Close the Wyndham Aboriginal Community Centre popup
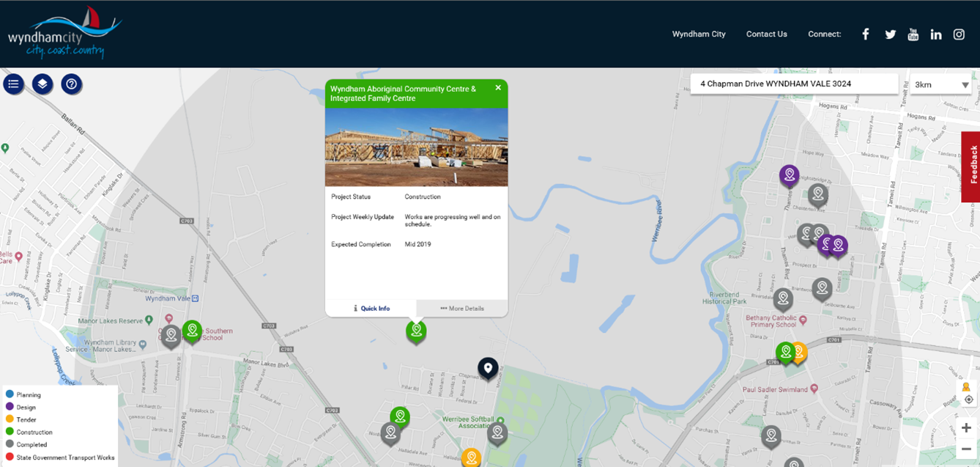The image size is (980, 467). click(498, 88)
